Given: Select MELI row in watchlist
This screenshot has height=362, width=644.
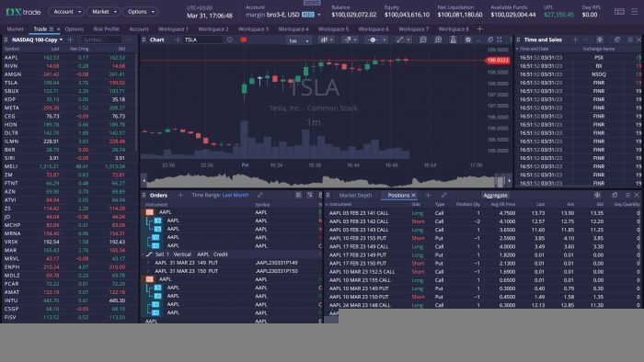Looking at the screenshot, I should click(x=68, y=166).
